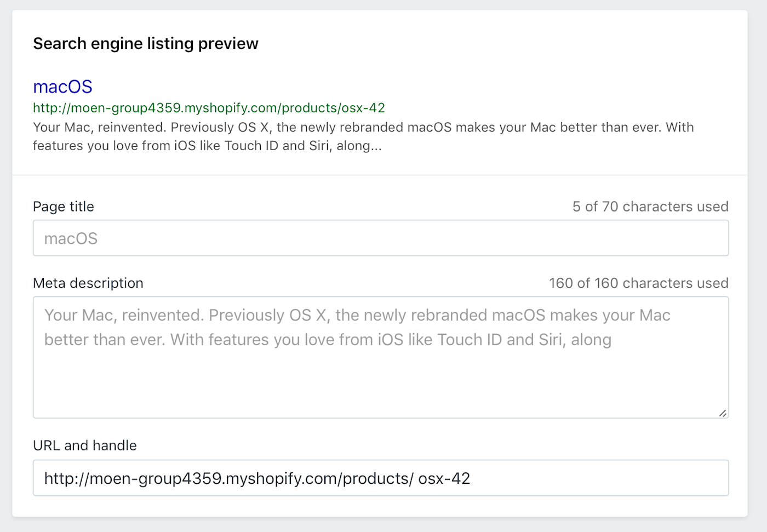Image resolution: width=767 pixels, height=532 pixels.
Task: Click the Search engine listing preview heading
Action: pyautogui.click(x=145, y=43)
